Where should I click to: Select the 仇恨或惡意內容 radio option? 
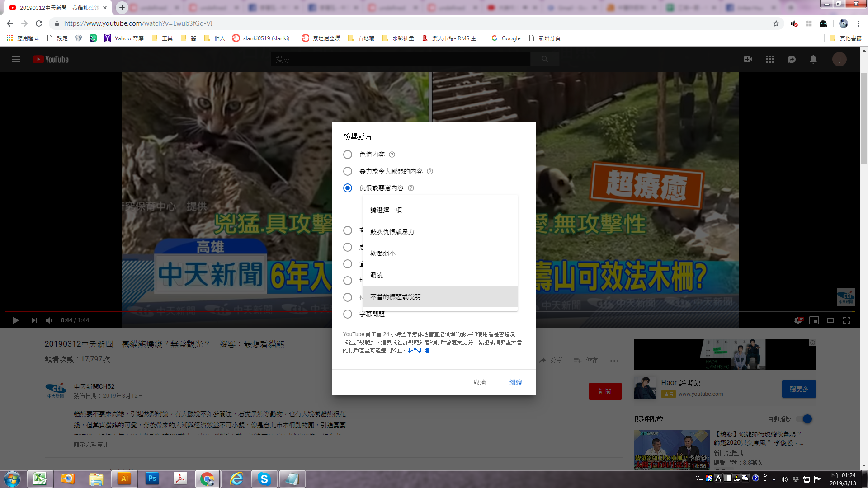coord(348,188)
